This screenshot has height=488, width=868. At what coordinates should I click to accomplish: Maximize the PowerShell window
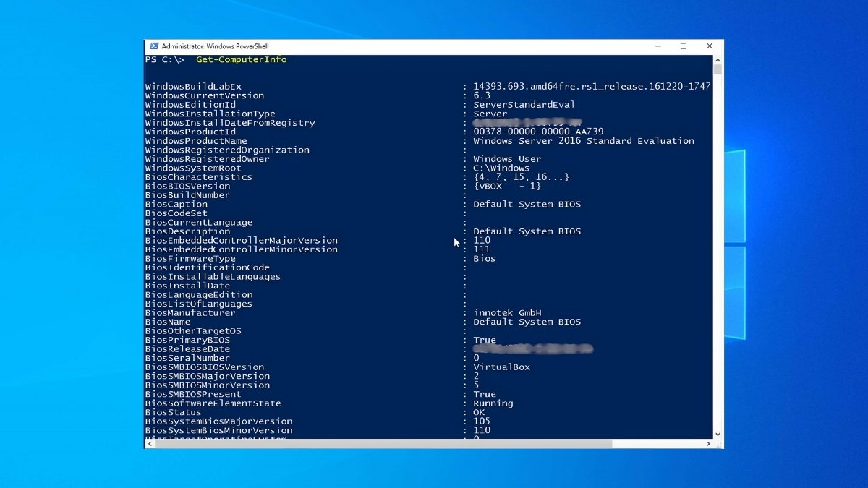coord(684,46)
